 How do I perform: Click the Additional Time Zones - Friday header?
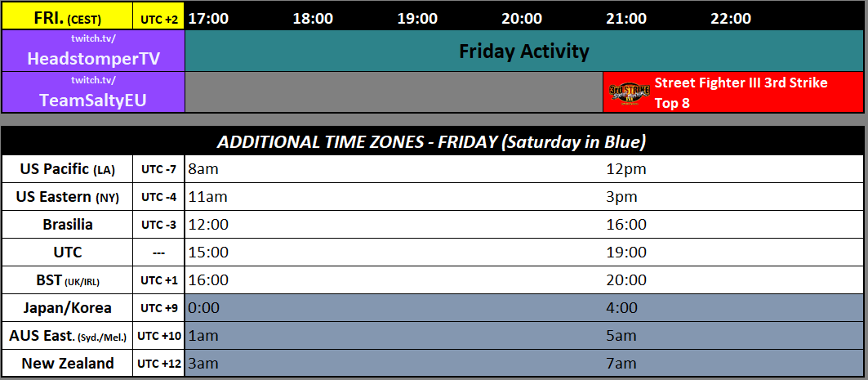coord(432,142)
